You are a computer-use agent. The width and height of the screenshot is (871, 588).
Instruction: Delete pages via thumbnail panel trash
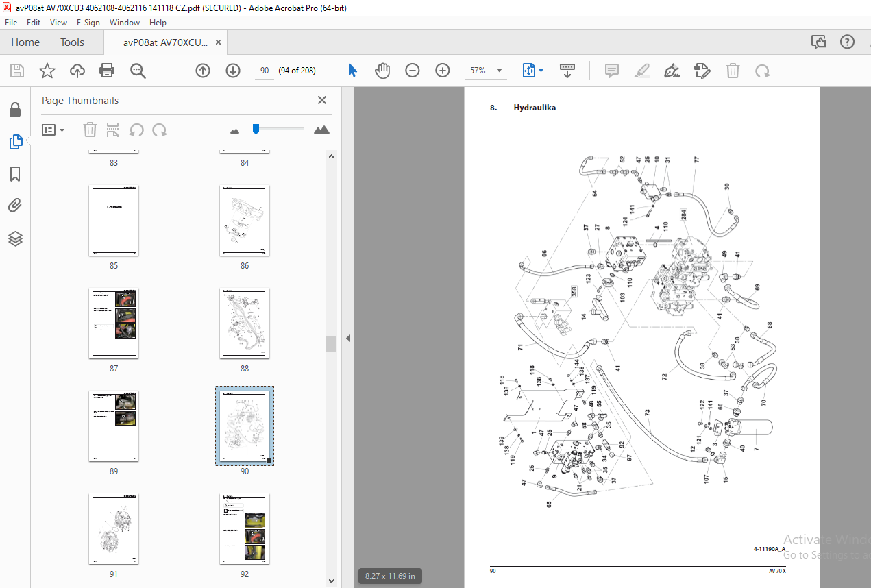pos(90,130)
